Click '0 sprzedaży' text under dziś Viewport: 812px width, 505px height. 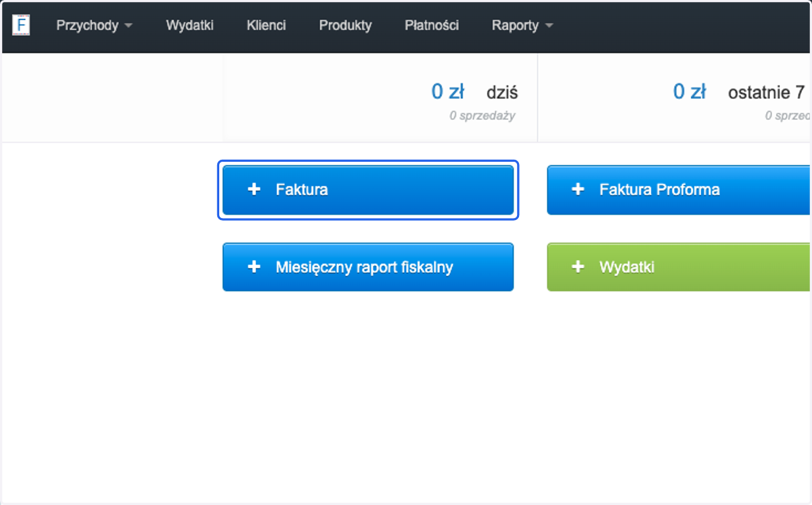pyautogui.click(x=482, y=116)
